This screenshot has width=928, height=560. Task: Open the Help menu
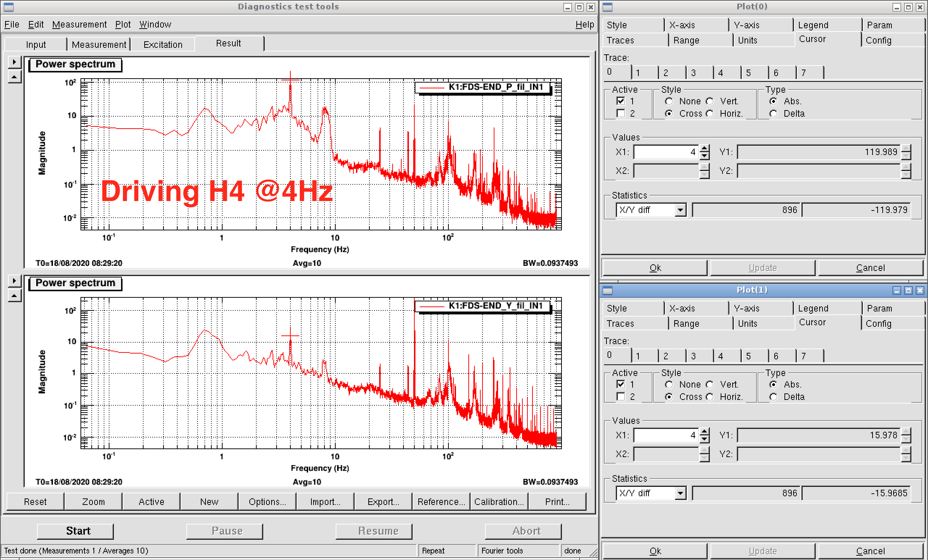(584, 25)
